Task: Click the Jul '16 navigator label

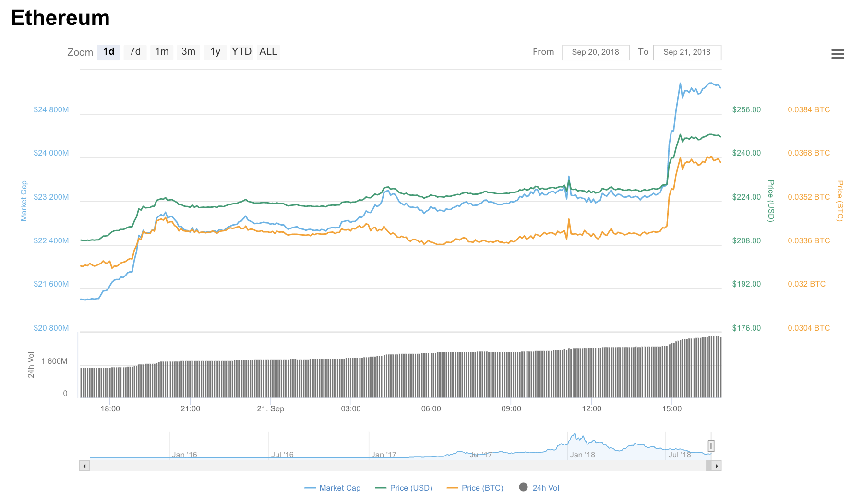Action: pos(282,455)
